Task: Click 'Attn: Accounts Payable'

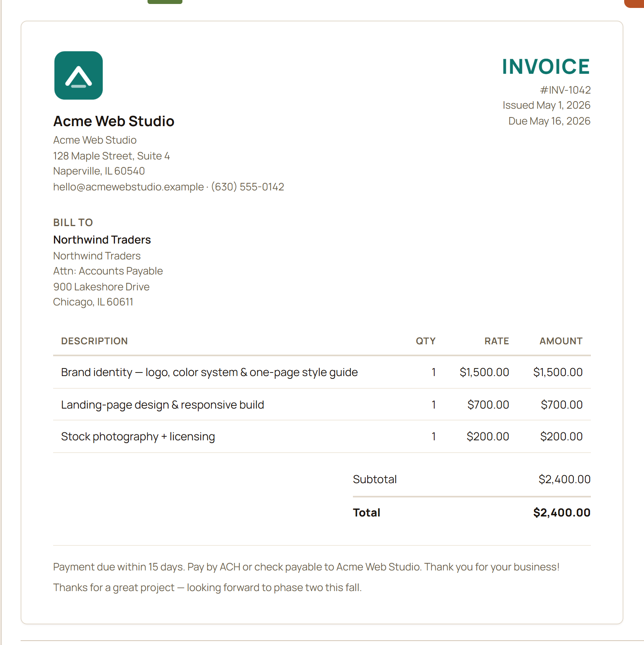Action: click(x=108, y=271)
